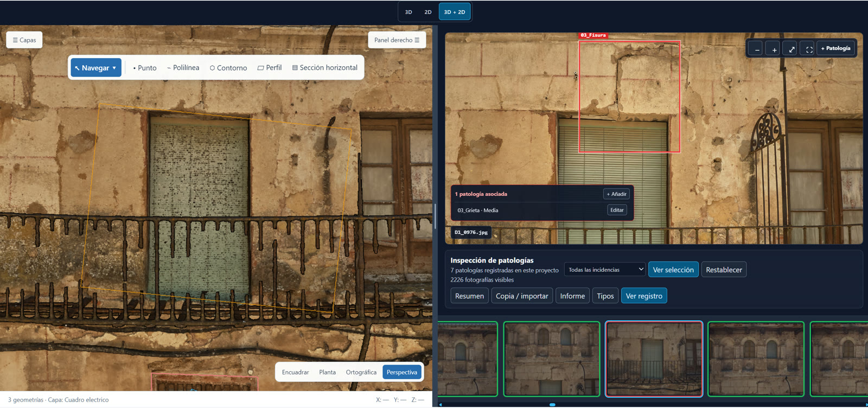Switch to the 2D view tab
This screenshot has height=408, width=868.
428,12
